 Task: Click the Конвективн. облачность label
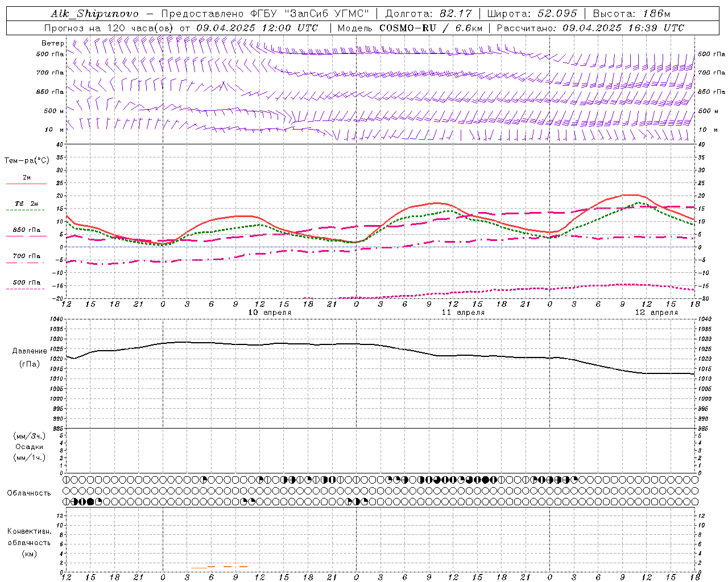point(29,537)
